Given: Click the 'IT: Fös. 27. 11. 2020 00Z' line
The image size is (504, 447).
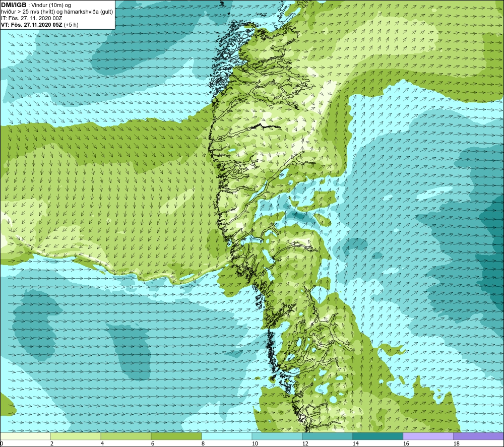Looking at the screenshot, I should (x=31, y=18).
